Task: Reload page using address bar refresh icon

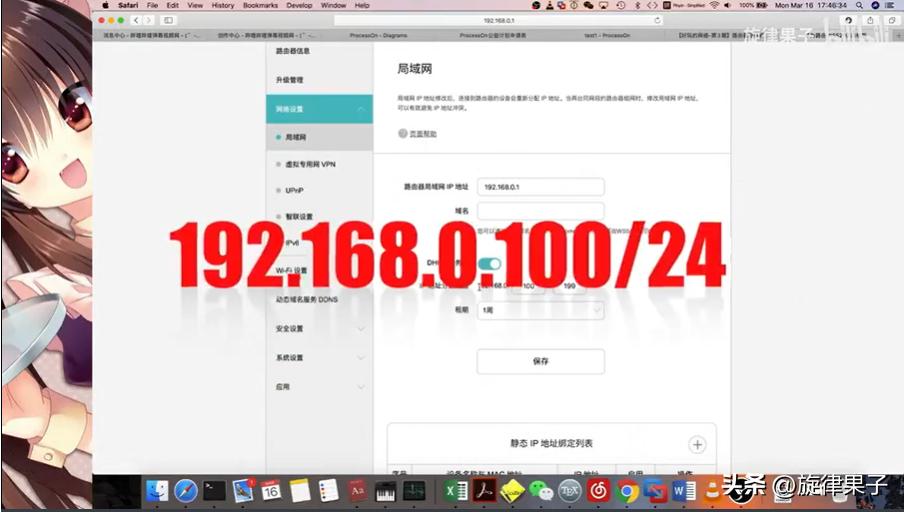Action: click(x=657, y=20)
